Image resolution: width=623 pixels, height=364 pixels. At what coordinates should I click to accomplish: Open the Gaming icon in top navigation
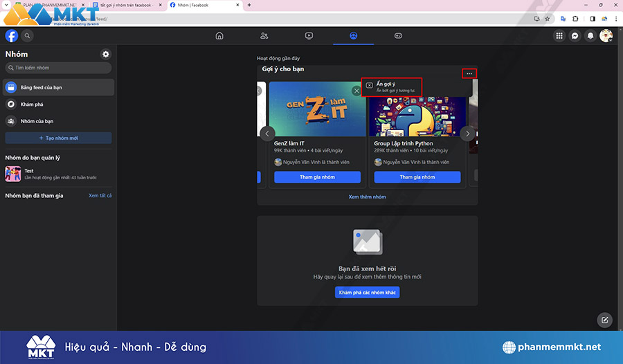click(398, 35)
